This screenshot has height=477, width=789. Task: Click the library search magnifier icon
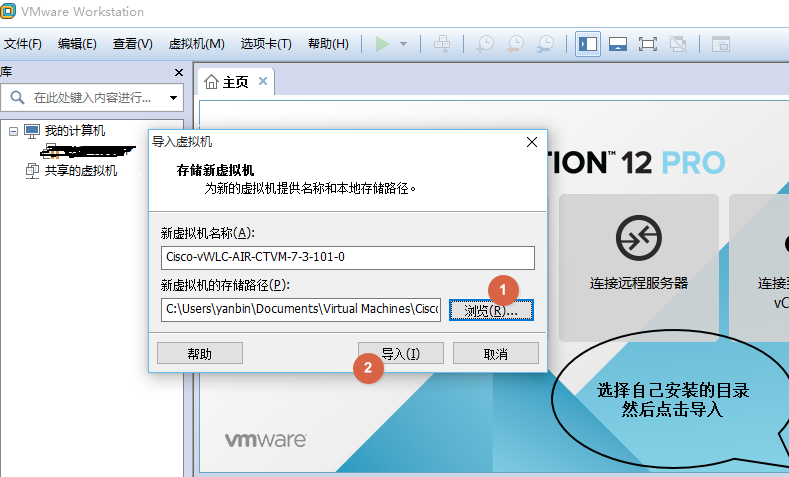coord(17,97)
